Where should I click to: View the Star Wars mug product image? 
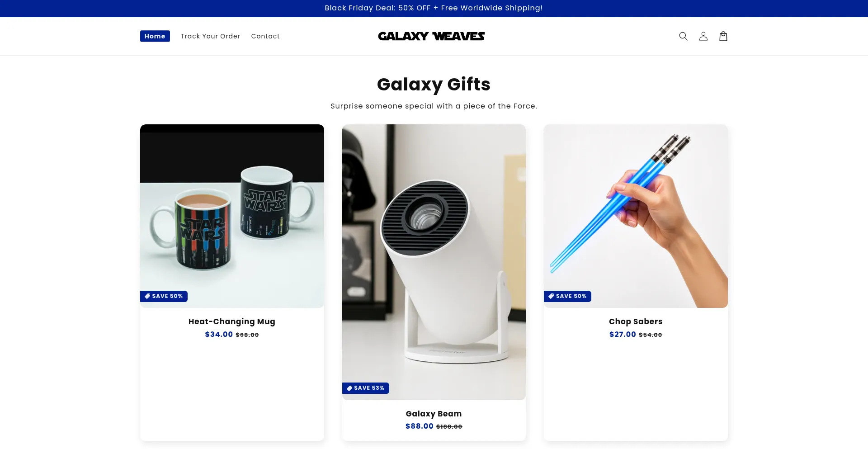[232, 216]
